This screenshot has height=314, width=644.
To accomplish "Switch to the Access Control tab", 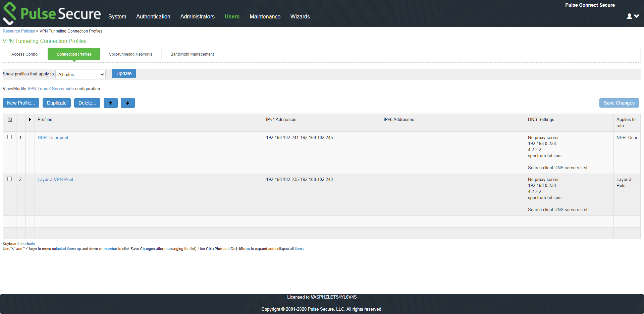I will click(25, 54).
